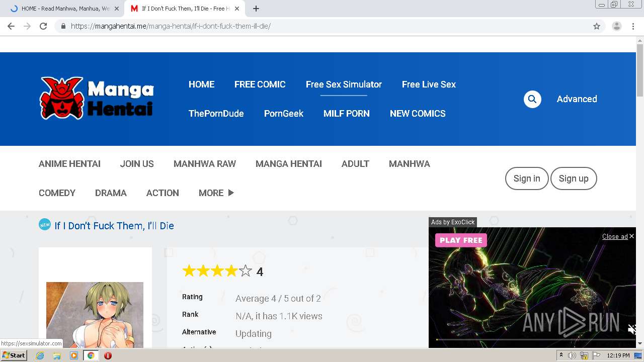Click the system tray volume icon
This screenshot has height=362, width=644.
click(572, 355)
